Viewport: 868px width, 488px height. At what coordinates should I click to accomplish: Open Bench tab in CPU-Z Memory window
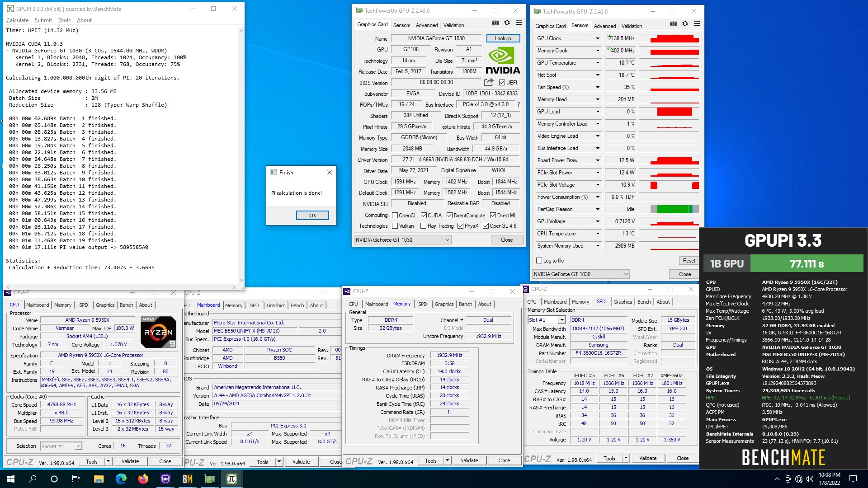(x=465, y=304)
